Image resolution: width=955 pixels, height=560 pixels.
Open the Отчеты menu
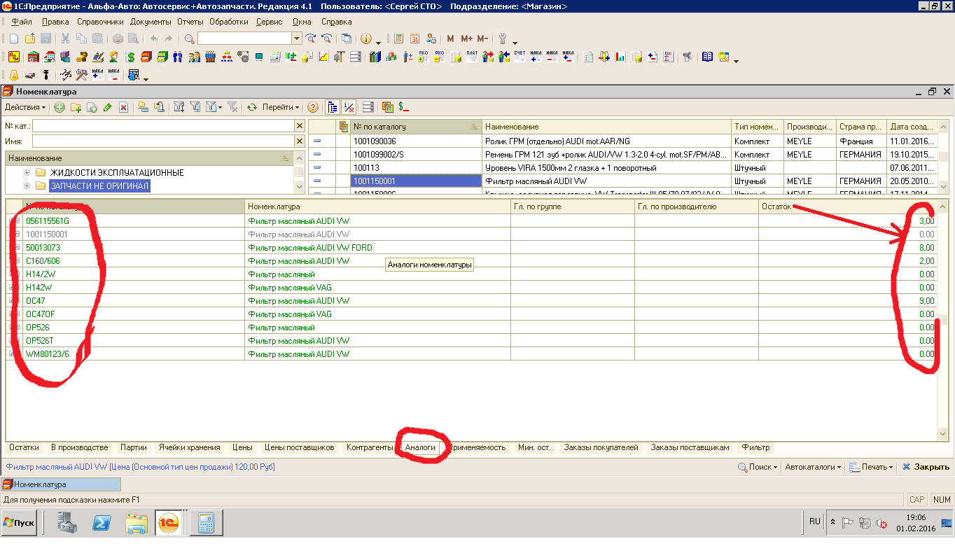tap(190, 22)
